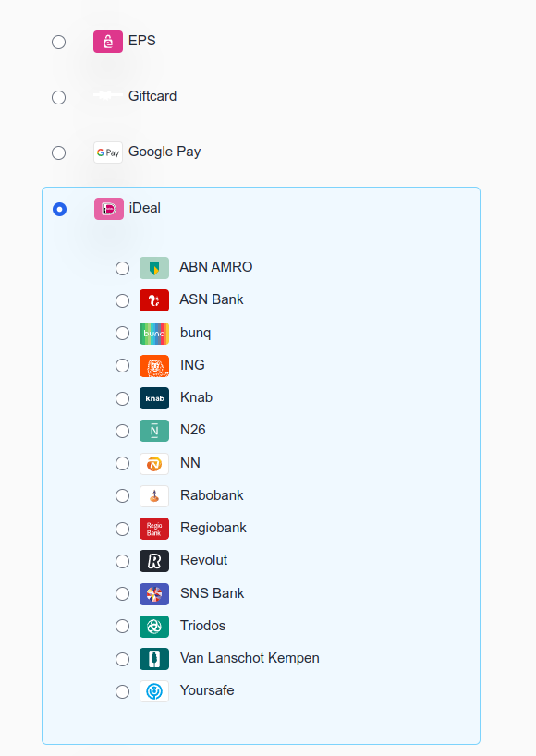Click the Revolut R logo icon

click(x=154, y=561)
